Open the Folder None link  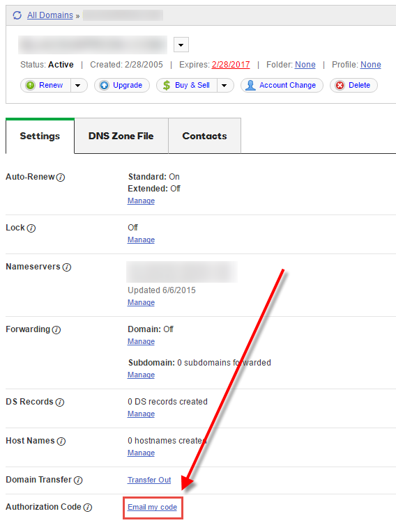[x=305, y=65]
